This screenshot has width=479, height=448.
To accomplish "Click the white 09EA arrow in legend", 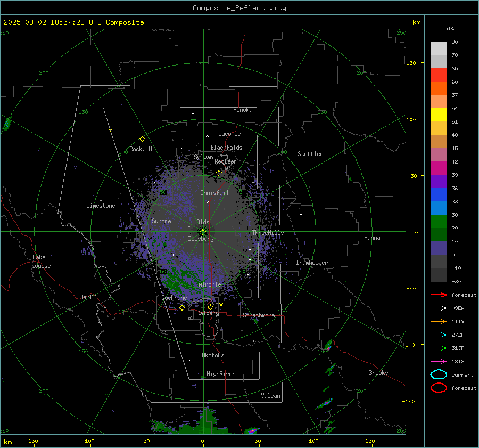I will click(x=439, y=308).
